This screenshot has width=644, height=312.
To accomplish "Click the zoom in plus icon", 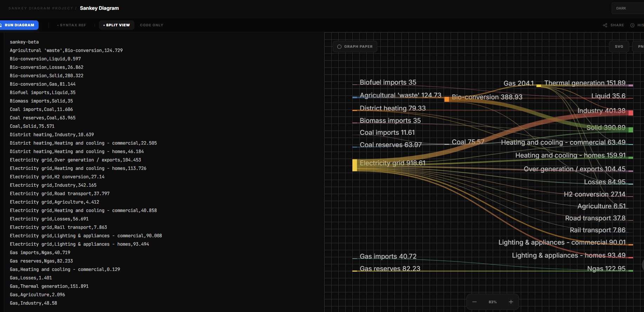I will point(511,302).
